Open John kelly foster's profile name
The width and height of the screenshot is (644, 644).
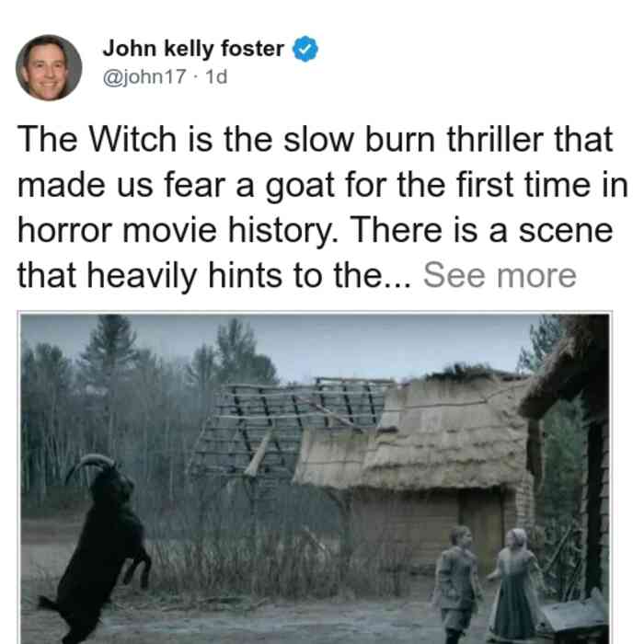pyautogui.click(x=193, y=49)
